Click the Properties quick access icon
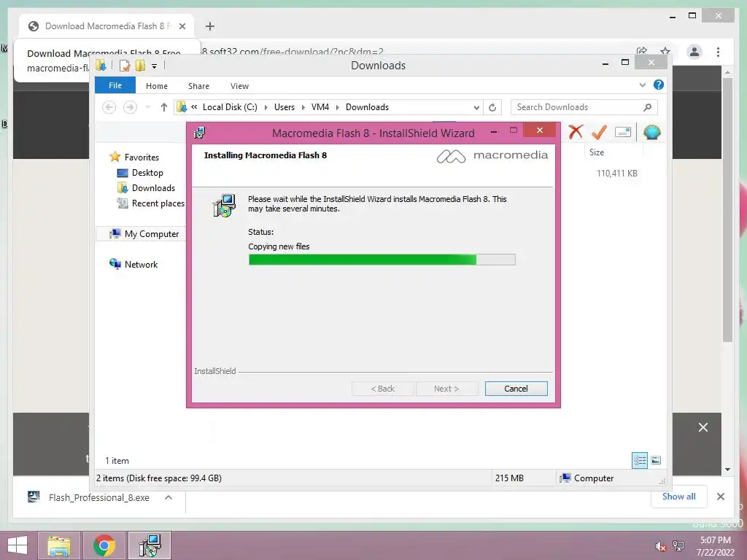Viewport: 747px width, 560px height. click(x=125, y=66)
